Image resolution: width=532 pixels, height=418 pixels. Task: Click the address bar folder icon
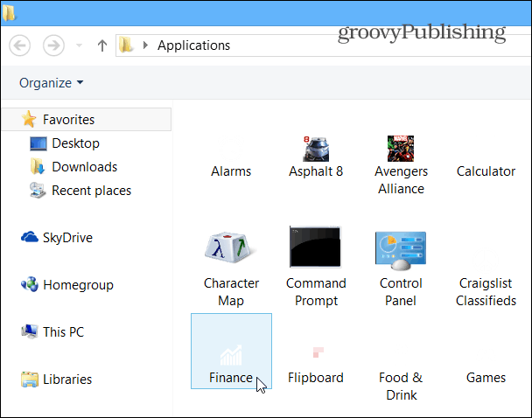tap(126, 45)
